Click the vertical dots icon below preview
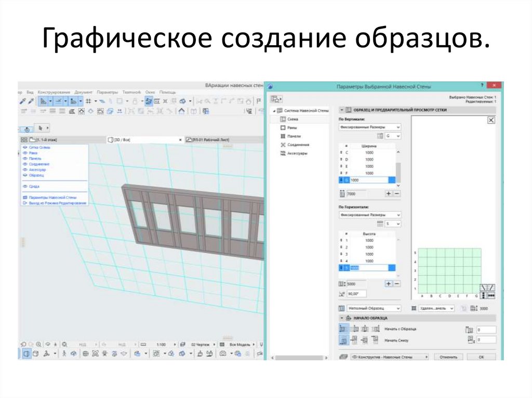The width and height of the screenshot is (532, 398). (484, 295)
